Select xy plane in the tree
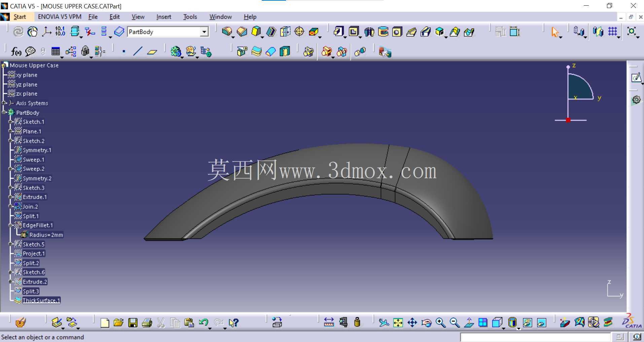This screenshot has width=644, height=342. pyautogui.click(x=27, y=75)
